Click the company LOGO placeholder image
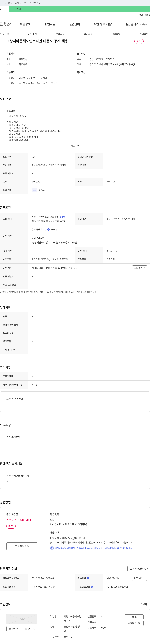Screen dimensions: 150x644 click(22, 619)
